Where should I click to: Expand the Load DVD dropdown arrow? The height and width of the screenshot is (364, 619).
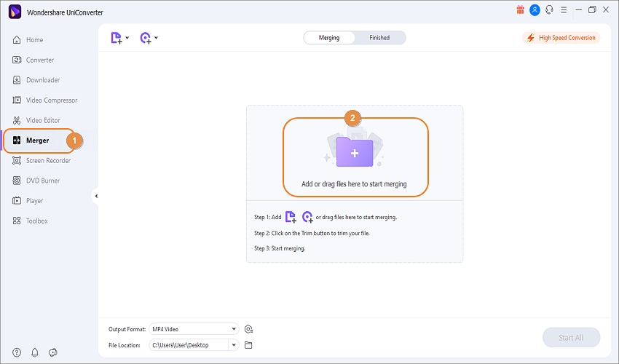pos(157,38)
